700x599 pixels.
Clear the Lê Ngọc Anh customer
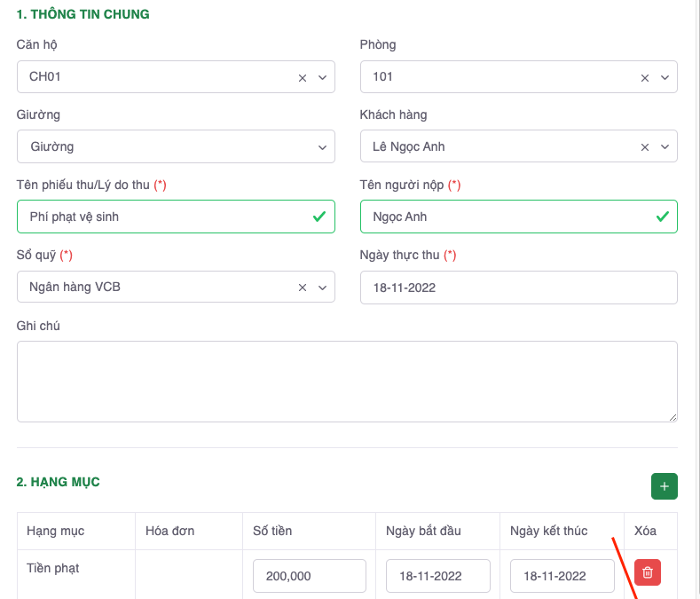645,147
